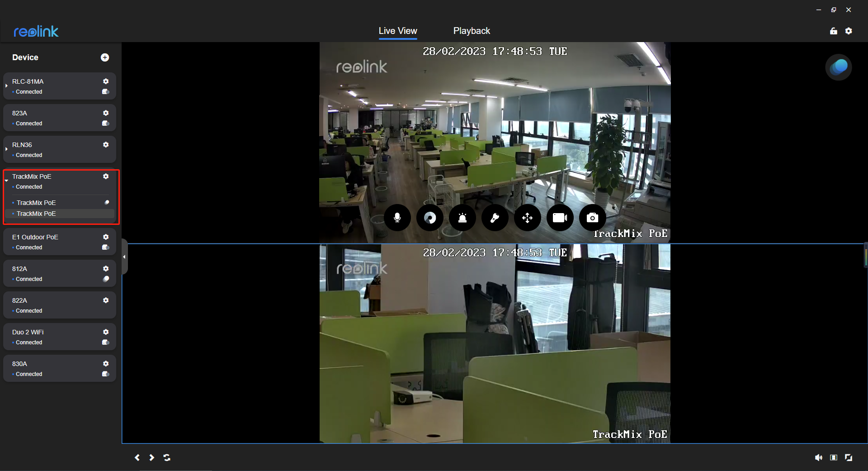Open app settings gear in top bar
This screenshot has width=868, height=471.
(x=849, y=31)
